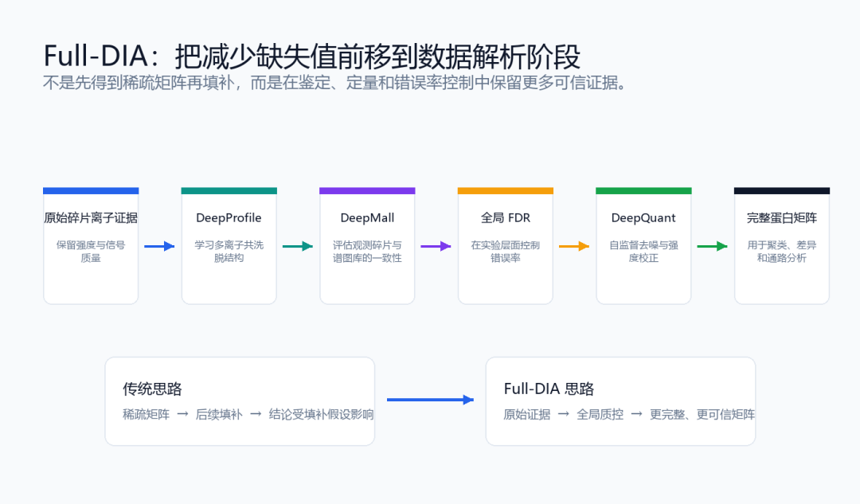
Task: Click the black color bar atop 完整蛋白矩阵
Action: point(782,191)
